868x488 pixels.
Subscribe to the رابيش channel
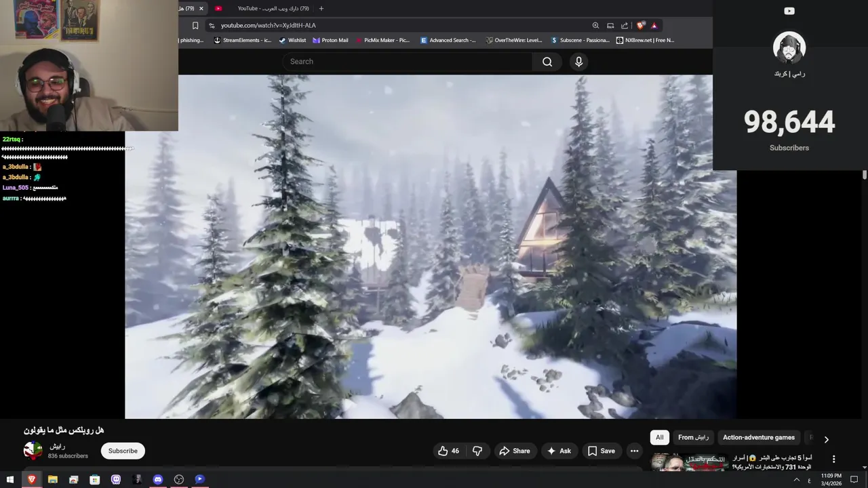point(123,451)
